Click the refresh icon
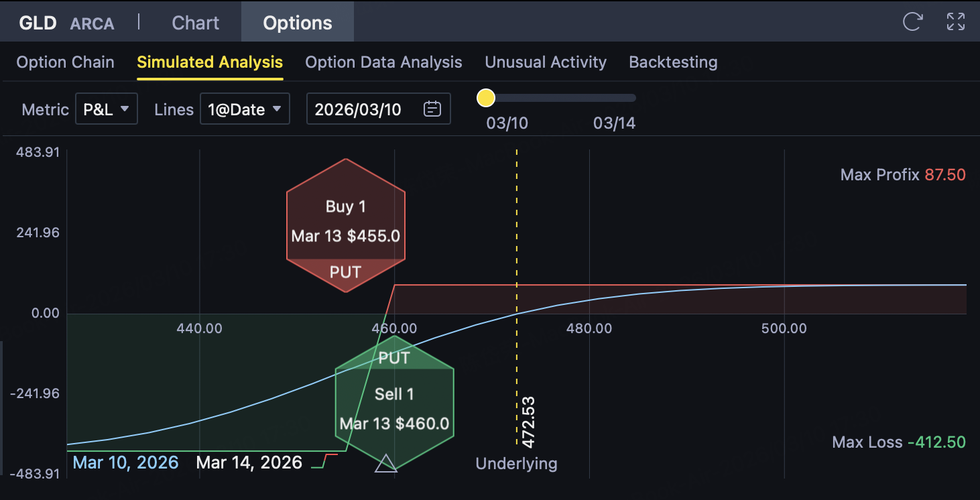The image size is (980, 500). tap(912, 21)
